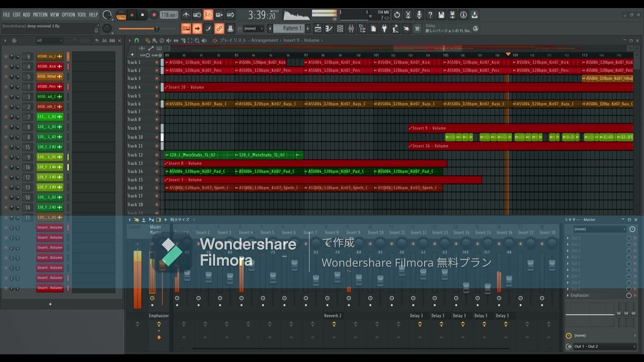Open the channel rack view icon
This screenshot has height=362, width=644.
coord(340,29)
